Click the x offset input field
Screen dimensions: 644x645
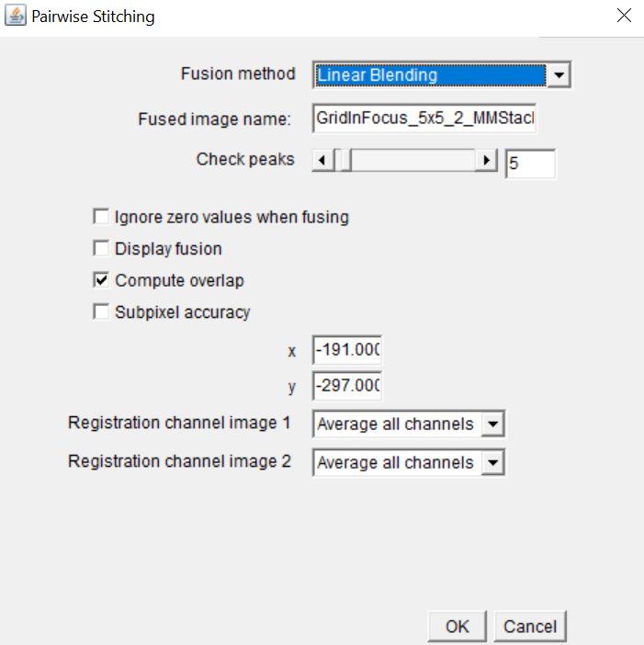click(347, 350)
